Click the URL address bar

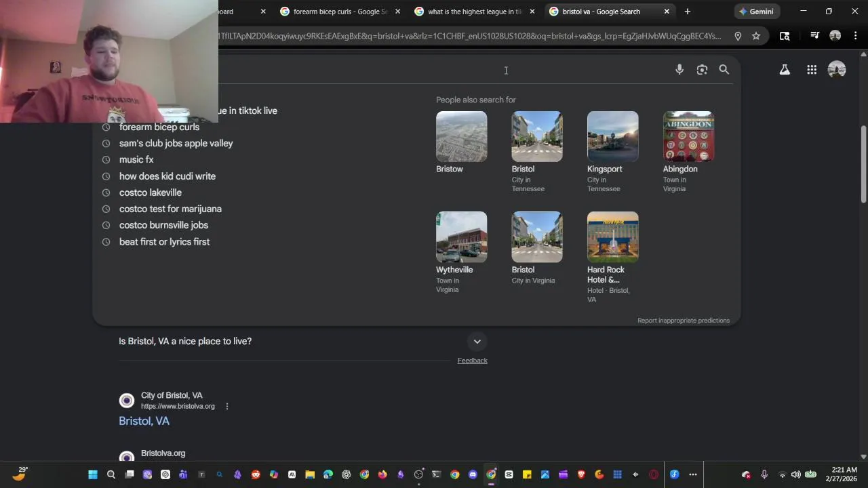[x=471, y=36]
